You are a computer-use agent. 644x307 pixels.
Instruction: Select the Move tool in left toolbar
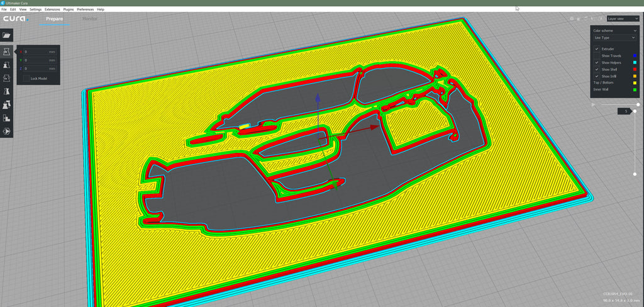pos(6,52)
